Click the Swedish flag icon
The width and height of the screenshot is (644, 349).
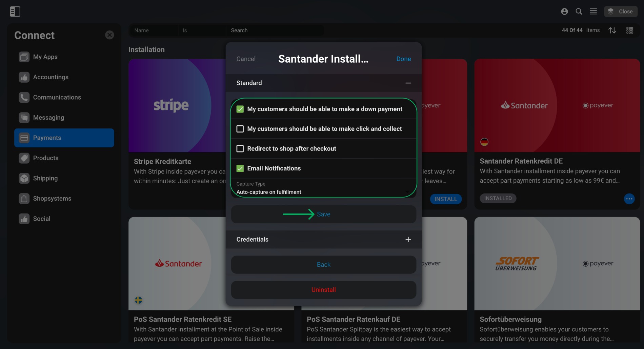pos(139,300)
